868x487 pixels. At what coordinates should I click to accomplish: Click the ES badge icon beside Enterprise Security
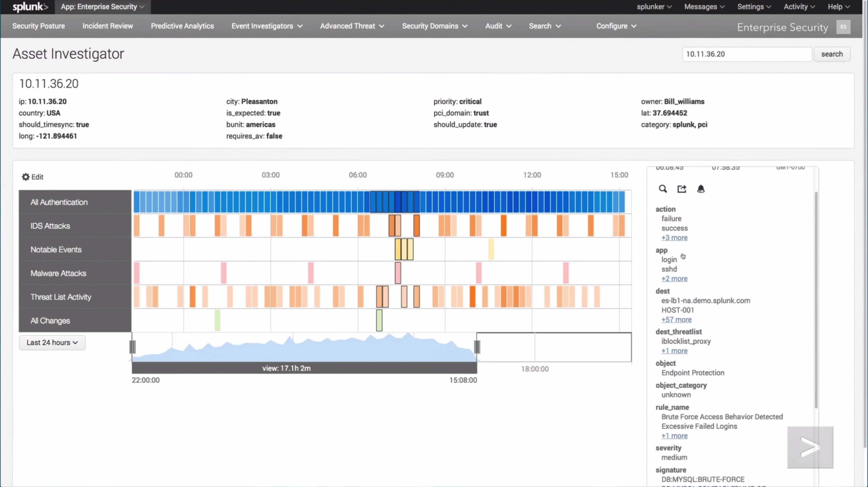pos(843,27)
